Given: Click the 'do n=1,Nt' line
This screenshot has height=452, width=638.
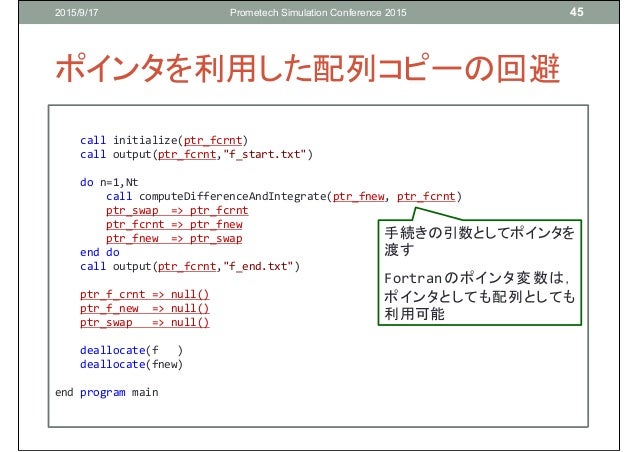Looking at the screenshot, I should click(x=109, y=182).
